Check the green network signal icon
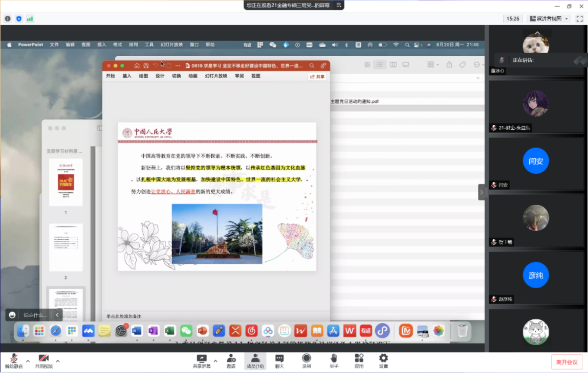 [30, 19]
